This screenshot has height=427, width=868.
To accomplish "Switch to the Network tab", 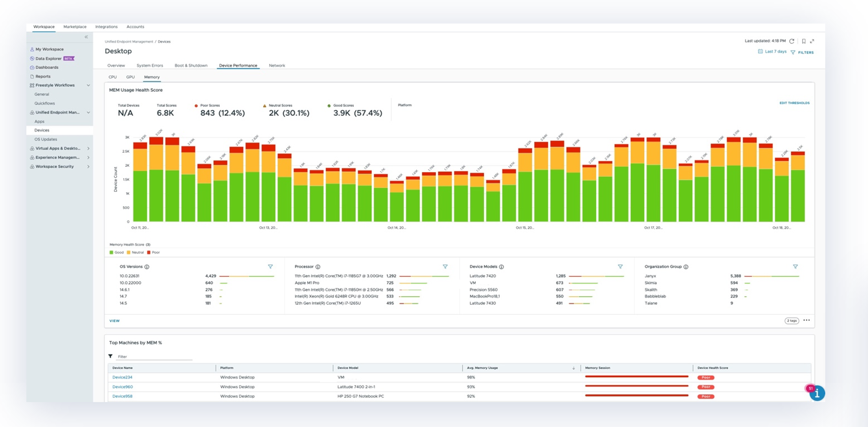I will tap(277, 66).
